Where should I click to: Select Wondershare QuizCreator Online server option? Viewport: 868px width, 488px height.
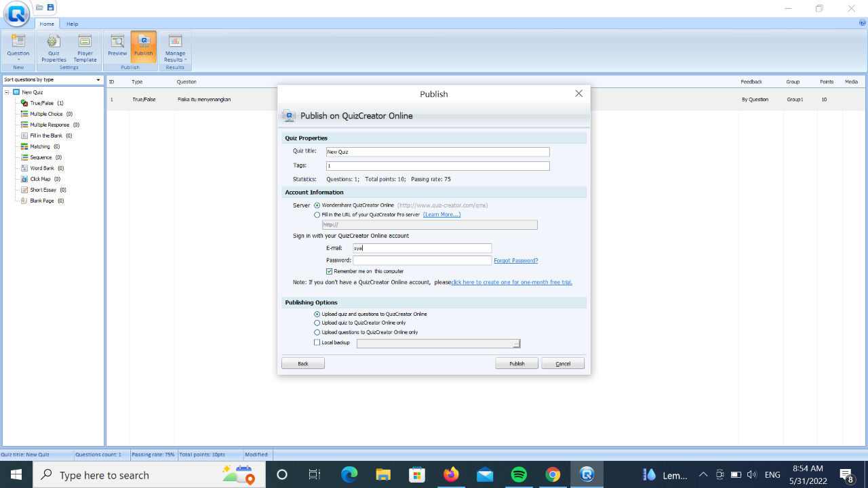tap(317, 205)
